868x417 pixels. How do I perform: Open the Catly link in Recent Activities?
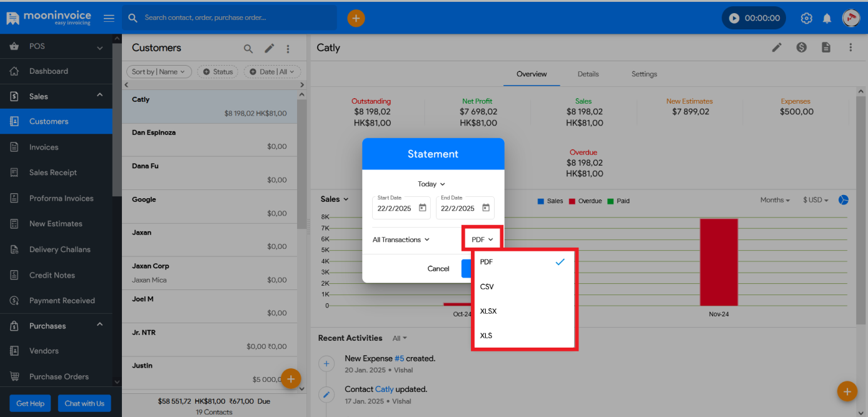point(384,389)
